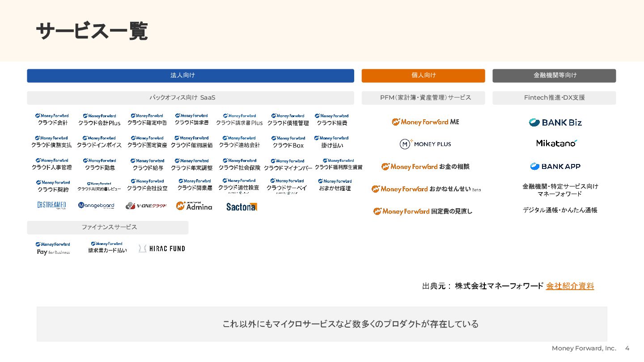Click the クラウド固定資産 logo
The width and height of the screenshot is (644, 362).
(147, 142)
